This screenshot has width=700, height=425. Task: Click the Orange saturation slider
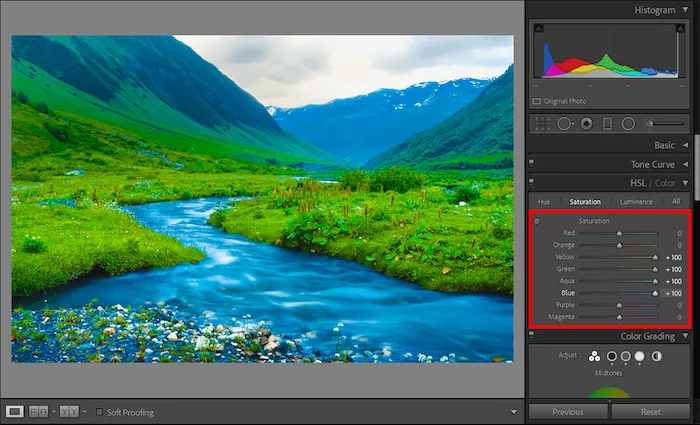[x=619, y=246]
